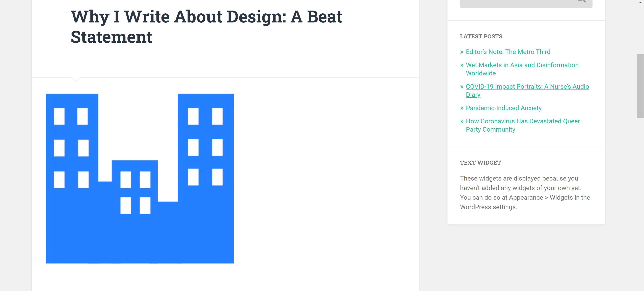This screenshot has width=644, height=291.
Task: Click the Why I Write About Design title
Action: pyautogui.click(x=206, y=26)
